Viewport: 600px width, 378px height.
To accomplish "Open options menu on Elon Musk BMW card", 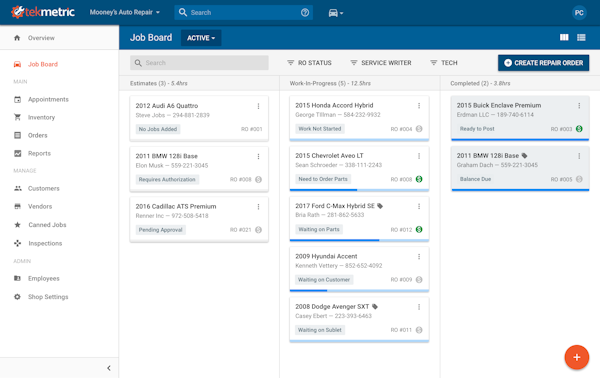I will click(258, 156).
